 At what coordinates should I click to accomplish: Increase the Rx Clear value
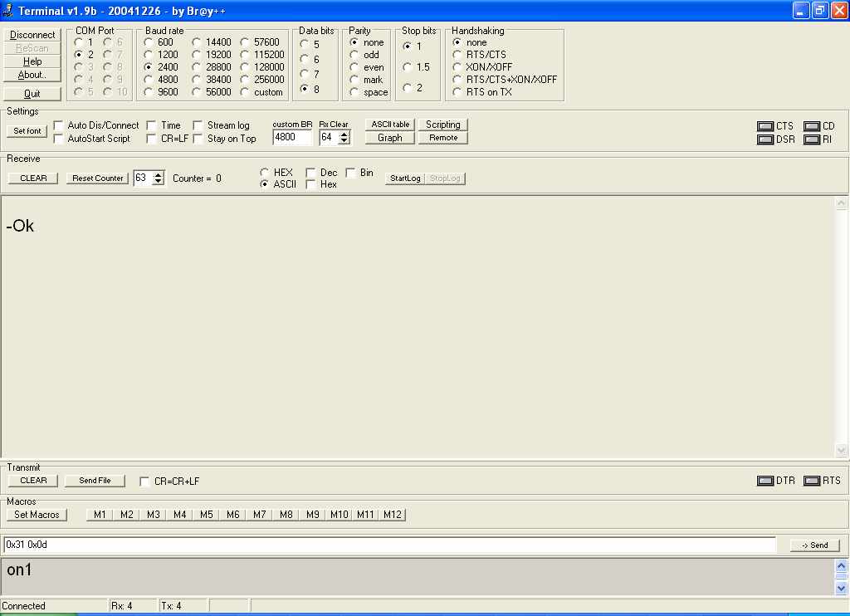pyautogui.click(x=344, y=134)
